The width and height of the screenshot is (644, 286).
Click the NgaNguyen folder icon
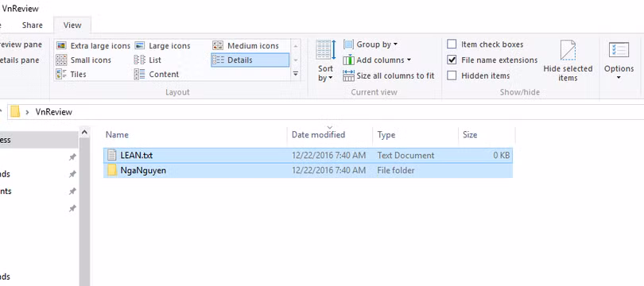coord(112,170)
